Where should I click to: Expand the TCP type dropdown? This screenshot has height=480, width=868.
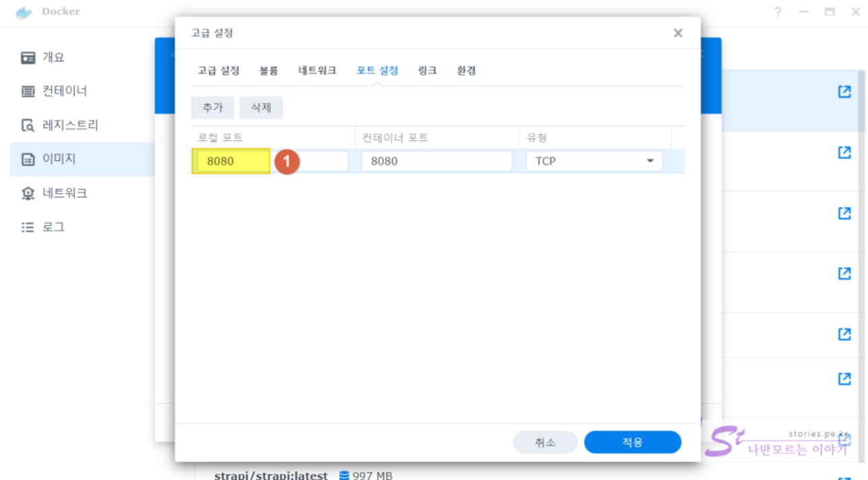[649, 161]
